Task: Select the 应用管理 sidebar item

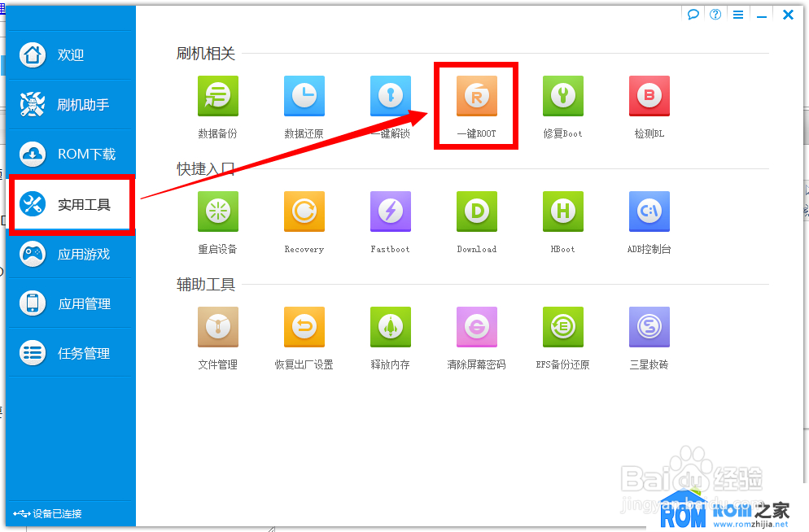Action: click(x=71, y=303)
